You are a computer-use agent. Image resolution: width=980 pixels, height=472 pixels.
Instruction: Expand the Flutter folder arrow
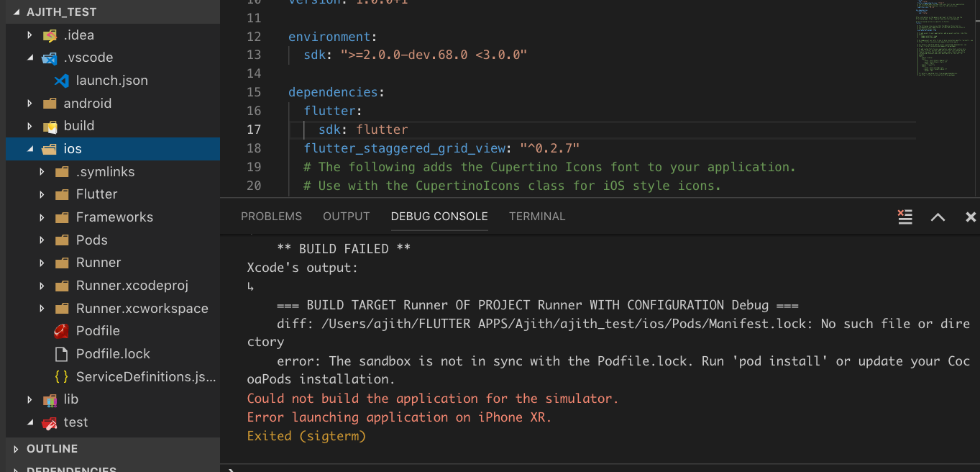42,194
